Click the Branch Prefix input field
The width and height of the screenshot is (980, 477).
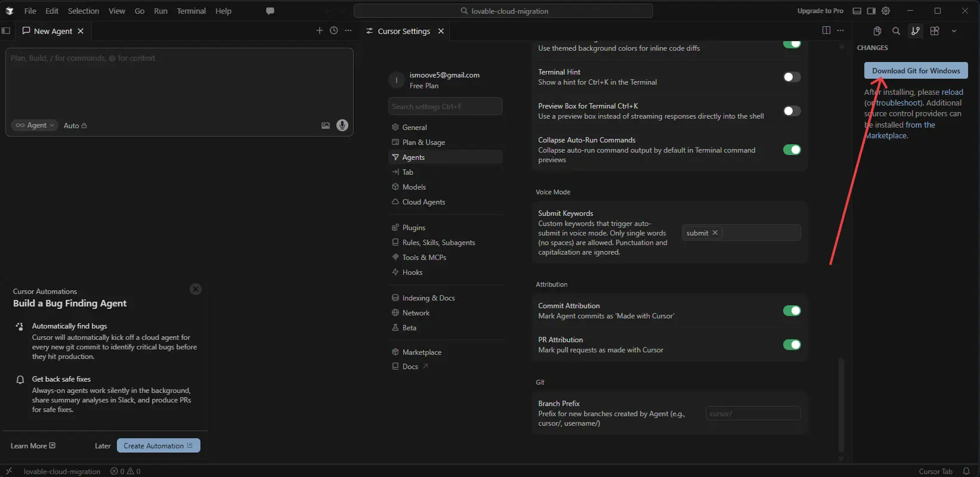753,413
